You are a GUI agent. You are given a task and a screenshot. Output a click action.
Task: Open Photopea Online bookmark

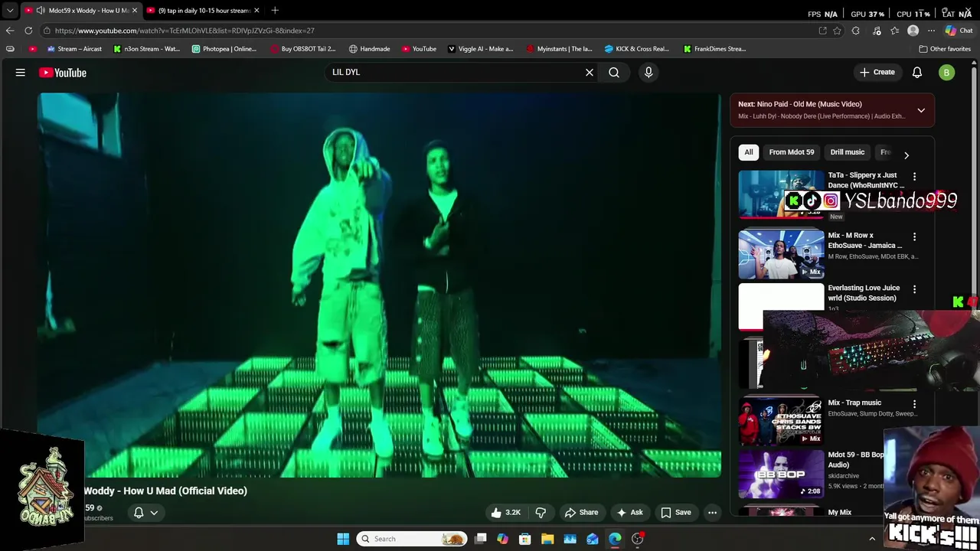pyautogui.click(x=224, y=49)
